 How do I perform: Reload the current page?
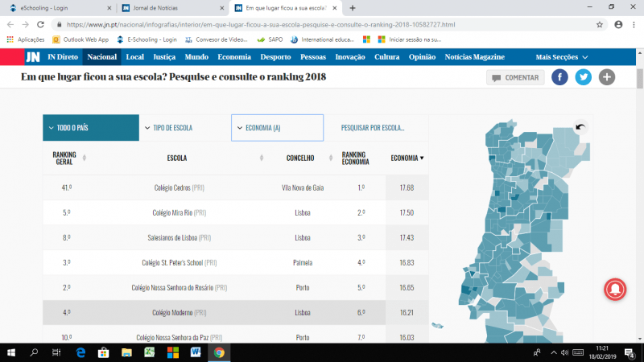tap(40, 25)
